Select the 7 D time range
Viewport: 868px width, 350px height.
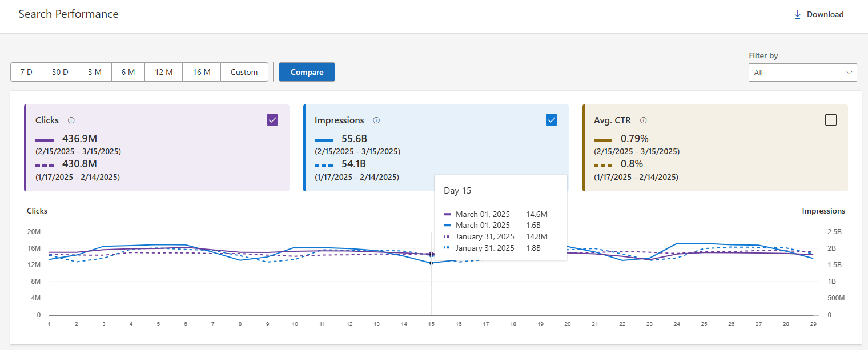[x=26, y=72]
